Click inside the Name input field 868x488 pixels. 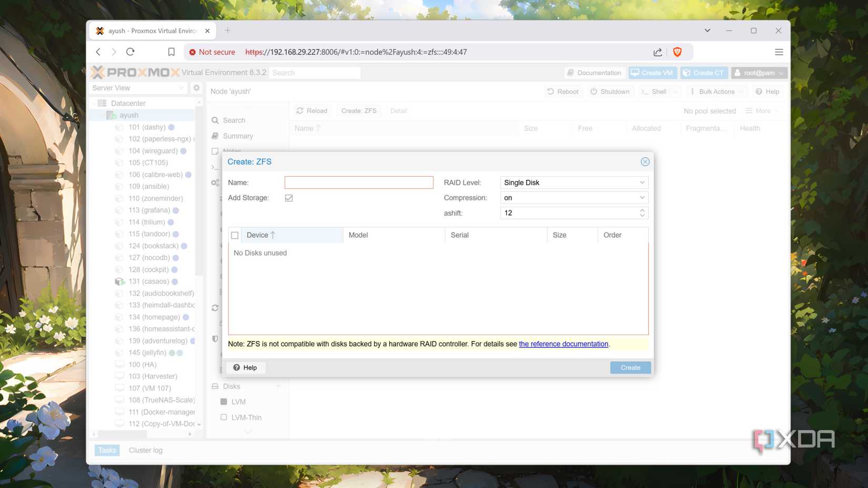coord(359,182)
